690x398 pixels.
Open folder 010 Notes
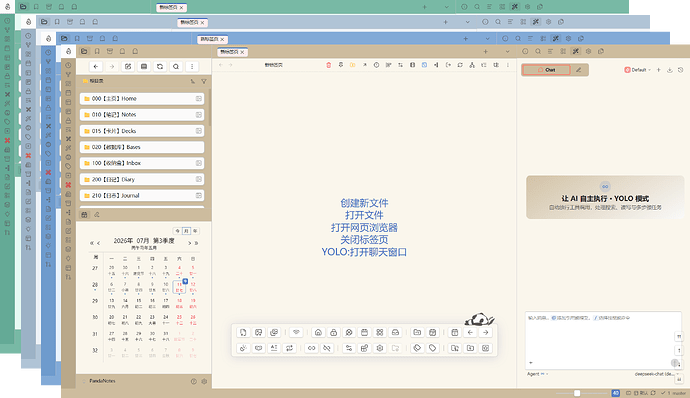[x=142, y=114]
